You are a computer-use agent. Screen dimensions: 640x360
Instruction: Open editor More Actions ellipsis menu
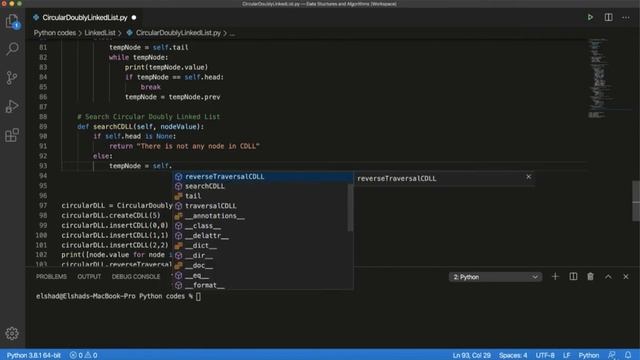click(x=626, y=18)
